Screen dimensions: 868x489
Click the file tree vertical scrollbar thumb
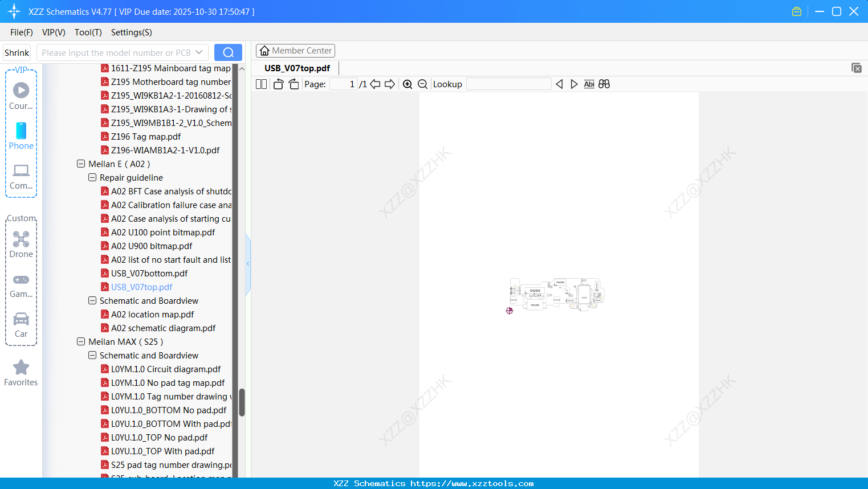(x=242, y=402)
